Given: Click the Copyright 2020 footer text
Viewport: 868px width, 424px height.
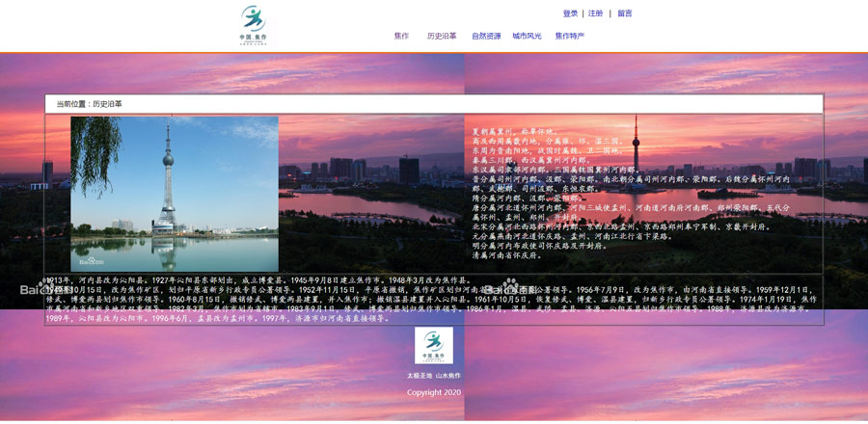Looking at the screenshot, I should (x=433, y=392).
